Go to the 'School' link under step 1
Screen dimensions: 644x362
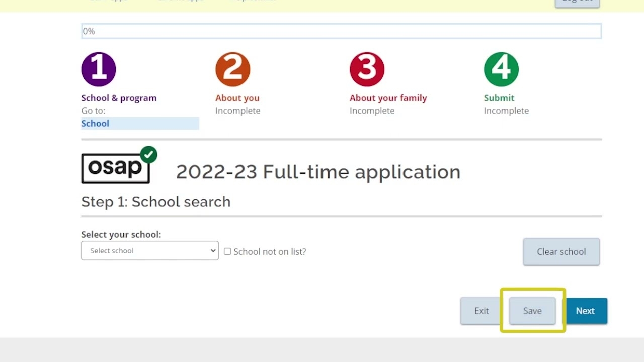point(95,123)
